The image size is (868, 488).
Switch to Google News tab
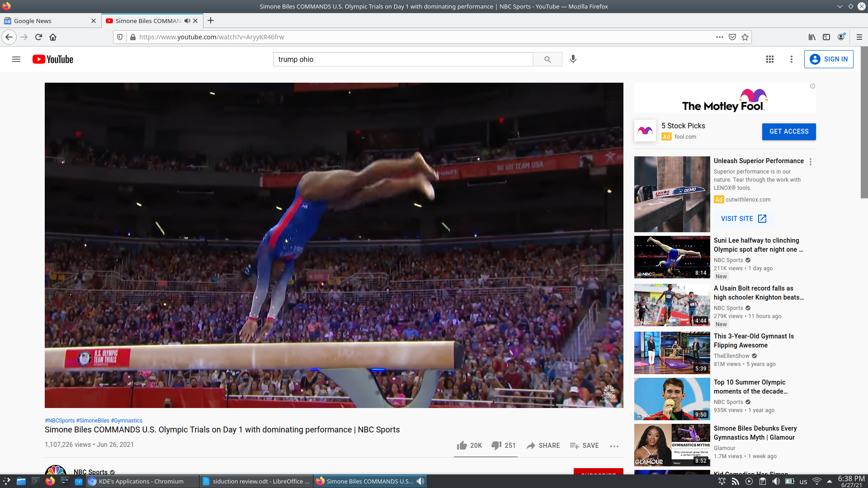pyautogui.click(x=50, y=21)
